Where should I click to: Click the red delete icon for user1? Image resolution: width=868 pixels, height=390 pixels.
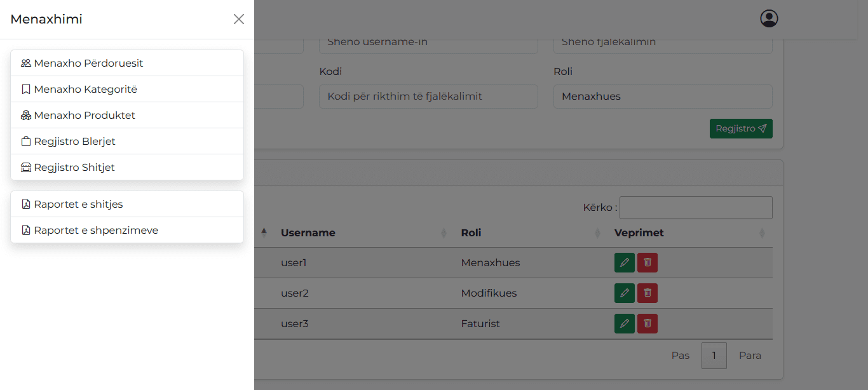tap(648, 263)
